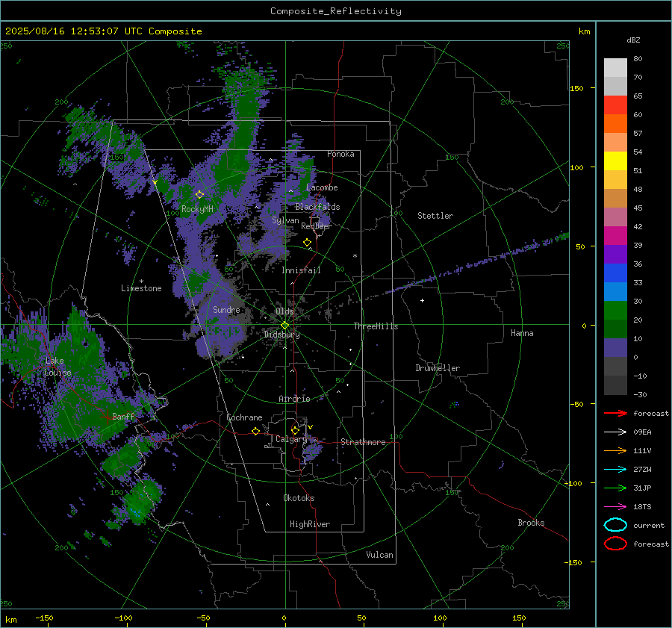Viewport: 672px width, 628px height.
Task: Click the white 09EA arrow icon
Action: [615, 432]
